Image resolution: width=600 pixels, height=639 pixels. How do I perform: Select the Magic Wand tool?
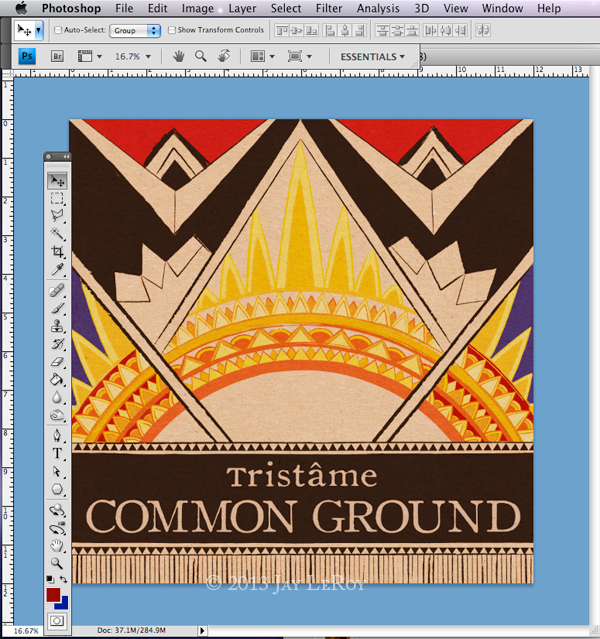point(57,234)
